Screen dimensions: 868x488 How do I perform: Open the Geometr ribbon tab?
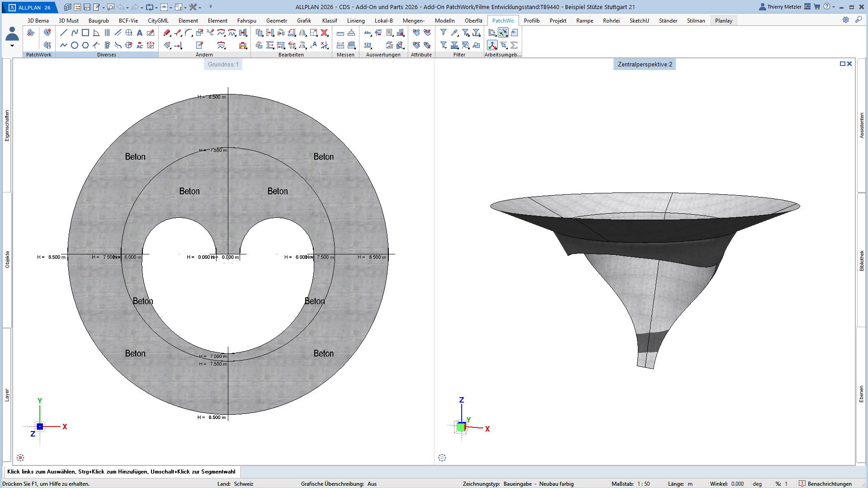pos(276,20)
